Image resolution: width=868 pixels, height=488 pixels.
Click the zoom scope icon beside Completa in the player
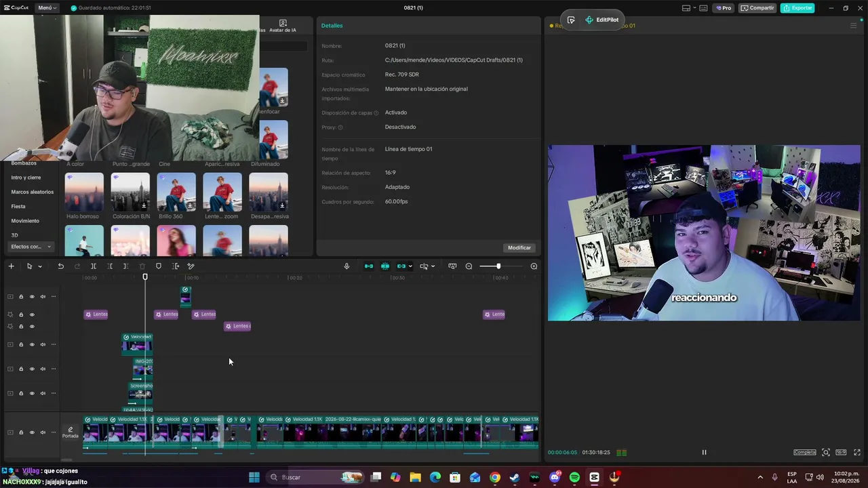click(826, 452)
